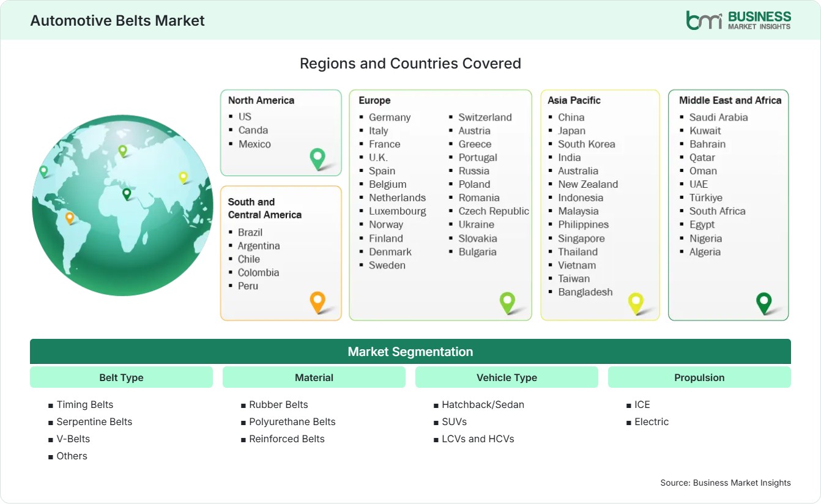This screenshot has width=821, height=504.
Task: Click the yellow pin in Asia Pacific card
Action: 636,303
